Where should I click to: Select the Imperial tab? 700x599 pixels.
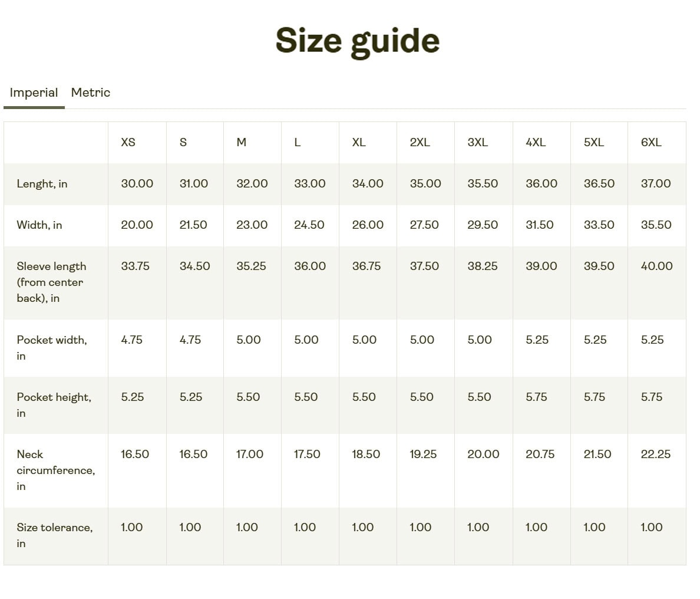click(34, 93)
